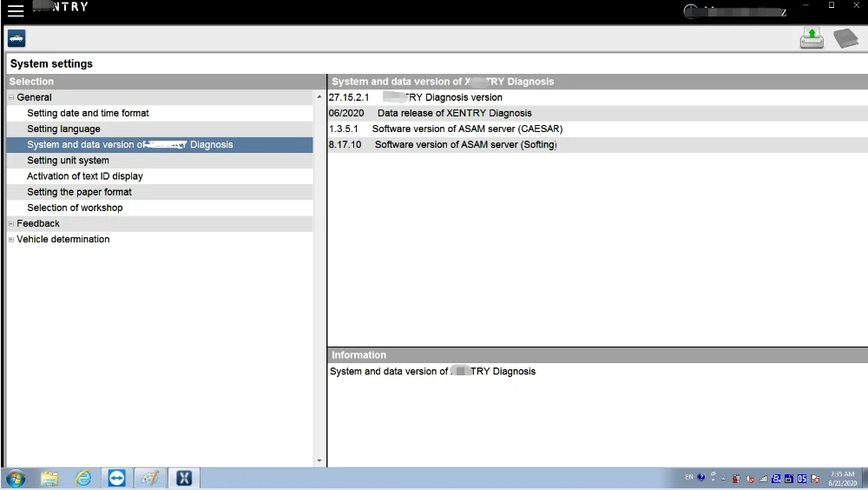This screenshot has height=490, width=868.
Task: Select the 1.3.5.1 CAESAR server version row
Action: 598,129
